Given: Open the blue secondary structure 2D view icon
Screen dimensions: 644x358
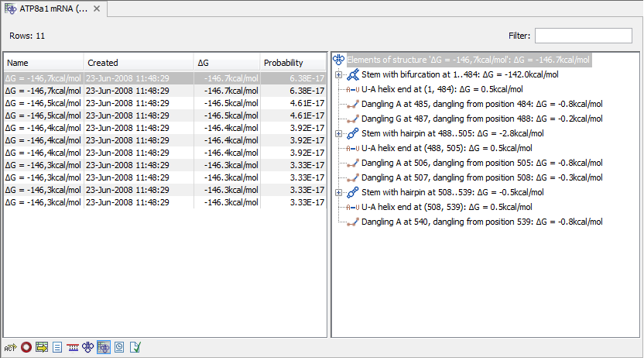Looking at the screenshot, I should point(87,347).
